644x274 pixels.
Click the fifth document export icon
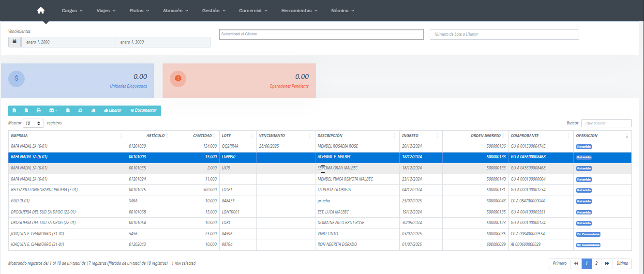tap(68, 110)
